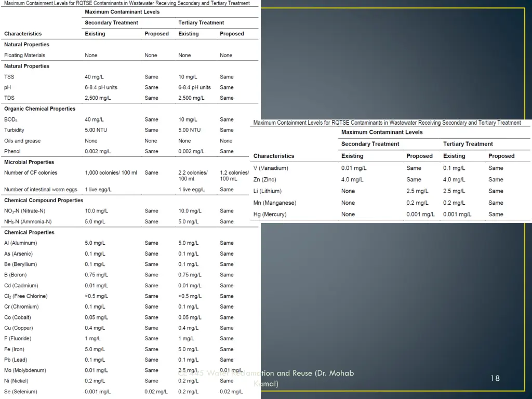
Task: Click the 'Mn (Manganese)' row label
Action: (x=275, y=203)
